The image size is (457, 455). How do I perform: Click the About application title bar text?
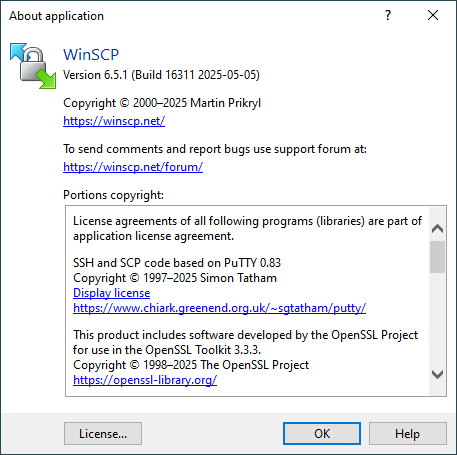coord(56,16)
